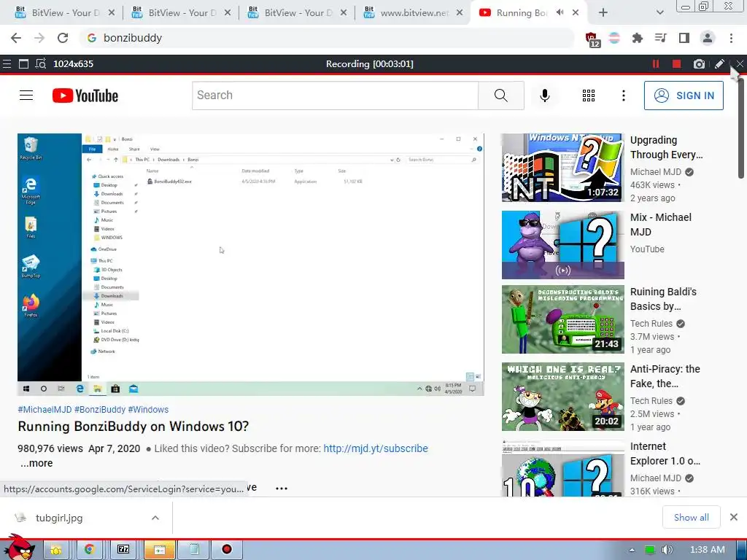Open the #Windows hashtag link
The width and height of the screenshot is (747, 560).
point(148,410)
